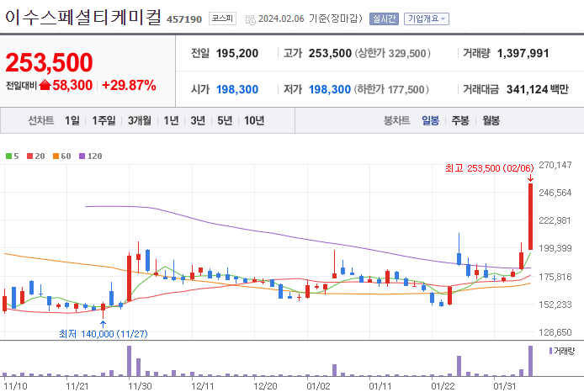The image size is (584, 392).
Task: Click the purple 120-day moving average legend swatch
Action: coord(82,156)
